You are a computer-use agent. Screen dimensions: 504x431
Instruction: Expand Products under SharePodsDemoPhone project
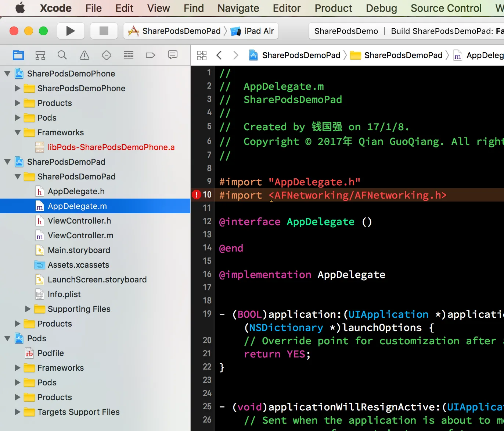click(17, 103)
